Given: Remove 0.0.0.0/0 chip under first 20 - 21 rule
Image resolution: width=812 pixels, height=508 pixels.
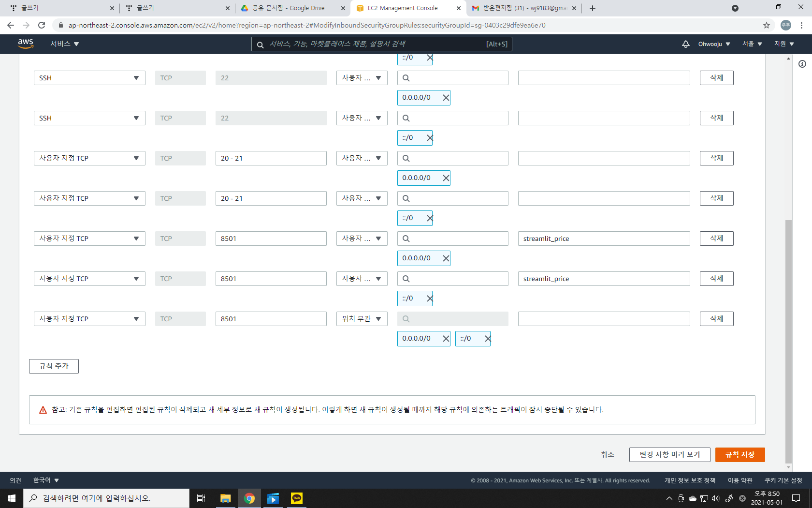Looking at the screenshot, I should pyautogui.click(x=446, y=178).
